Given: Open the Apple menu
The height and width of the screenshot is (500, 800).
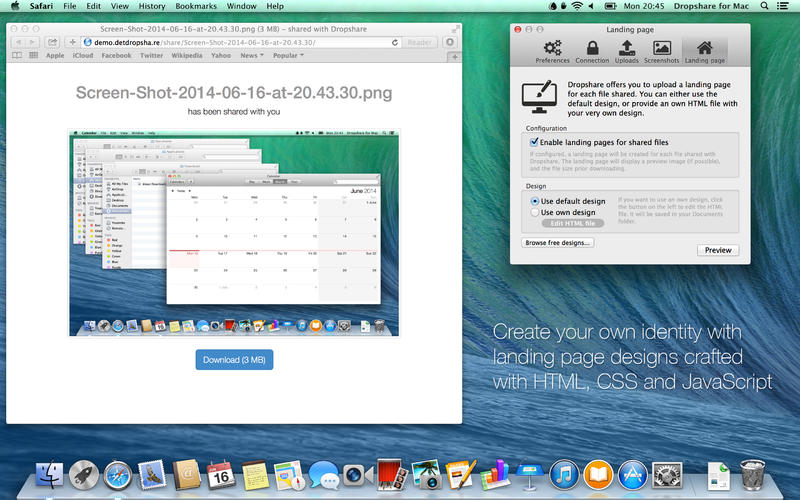Looking at the screenshot, I should click(x=15, y=6).
